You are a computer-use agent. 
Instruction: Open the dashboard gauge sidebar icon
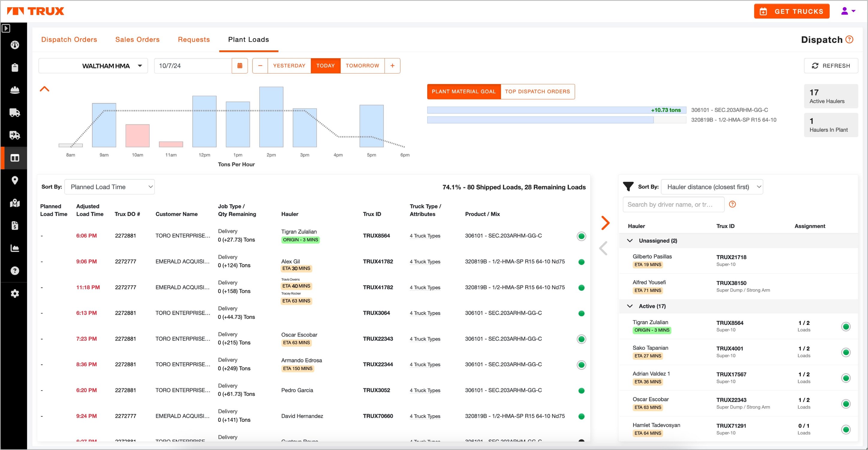[14, 45]
